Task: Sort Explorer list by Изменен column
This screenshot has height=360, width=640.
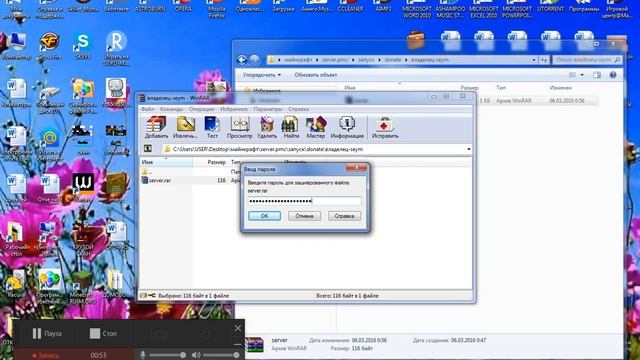Action: click(x=560, y=88)
